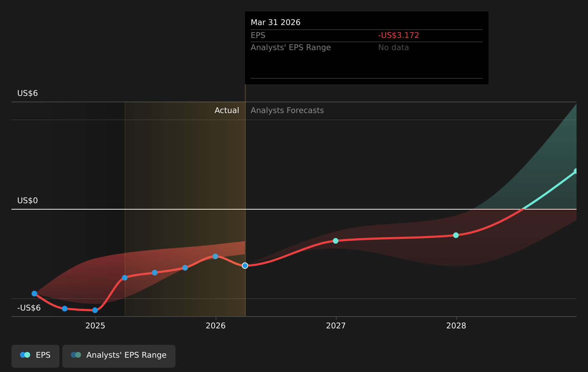The image size is (588, 372).
Task: Click the EPS point between 2024 and 2025
Action: tap(64, 308)
